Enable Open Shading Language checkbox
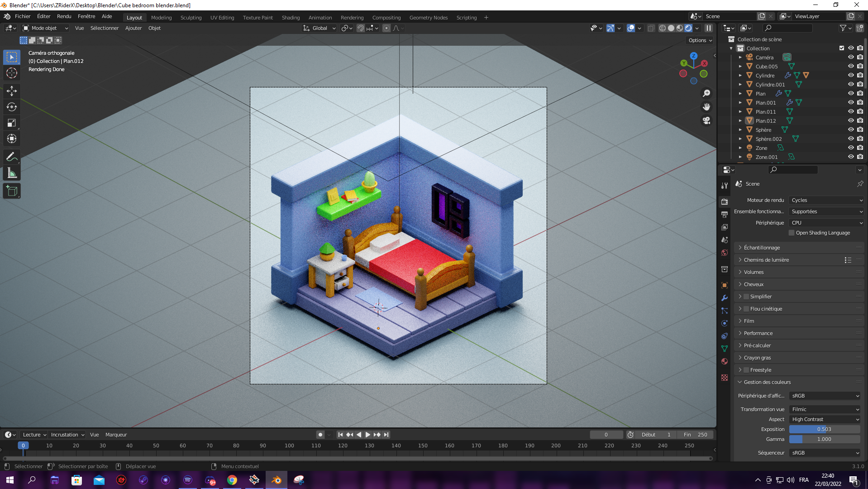Image resolution: width=868 pixels, height=489 pixels. (x=792, y=233)
